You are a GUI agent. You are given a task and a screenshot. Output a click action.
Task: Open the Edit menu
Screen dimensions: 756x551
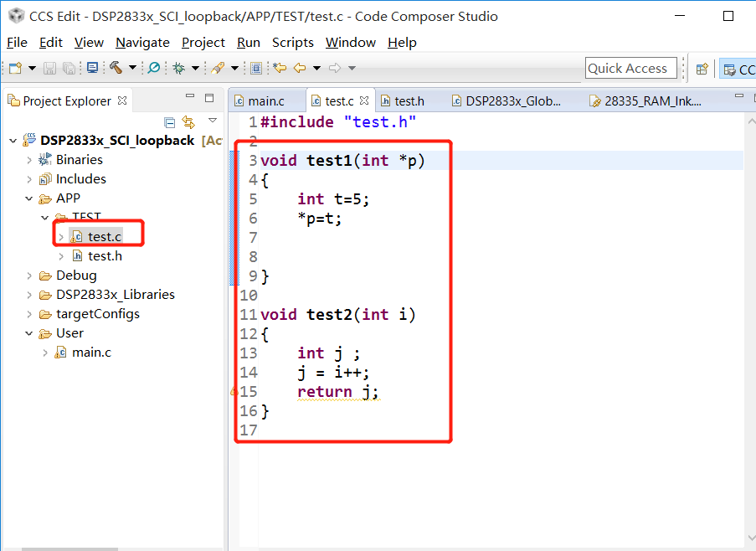click(50, 43)
